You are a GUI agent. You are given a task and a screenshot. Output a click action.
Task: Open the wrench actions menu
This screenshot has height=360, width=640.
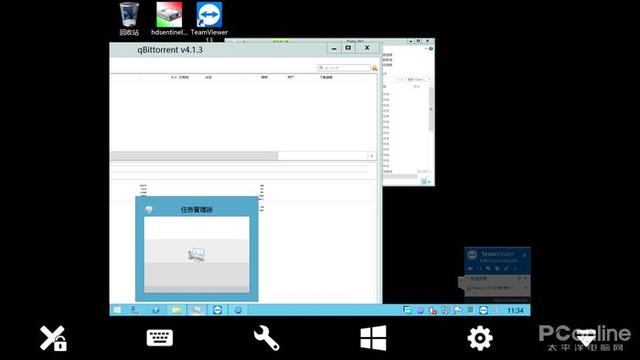coord(266,338)
